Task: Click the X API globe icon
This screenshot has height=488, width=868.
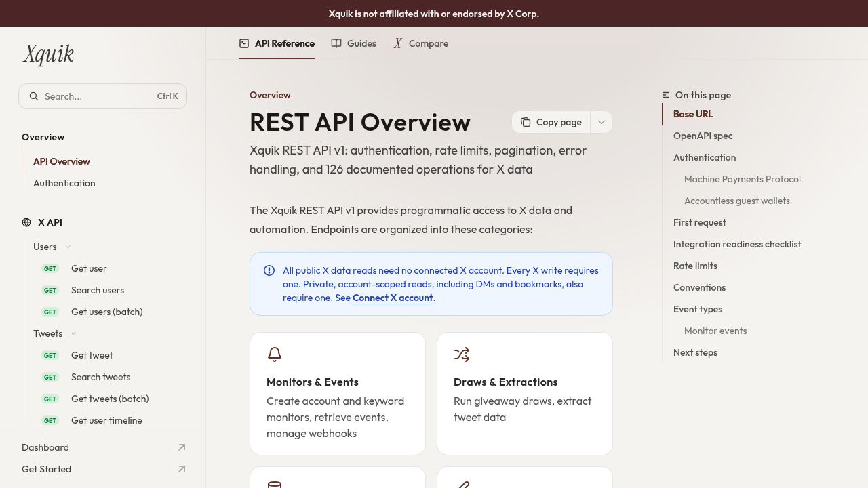Action: 26,222
